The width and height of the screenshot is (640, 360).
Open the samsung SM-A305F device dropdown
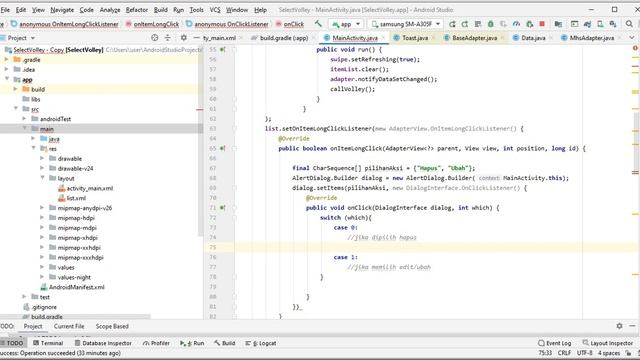click(406, 24)
